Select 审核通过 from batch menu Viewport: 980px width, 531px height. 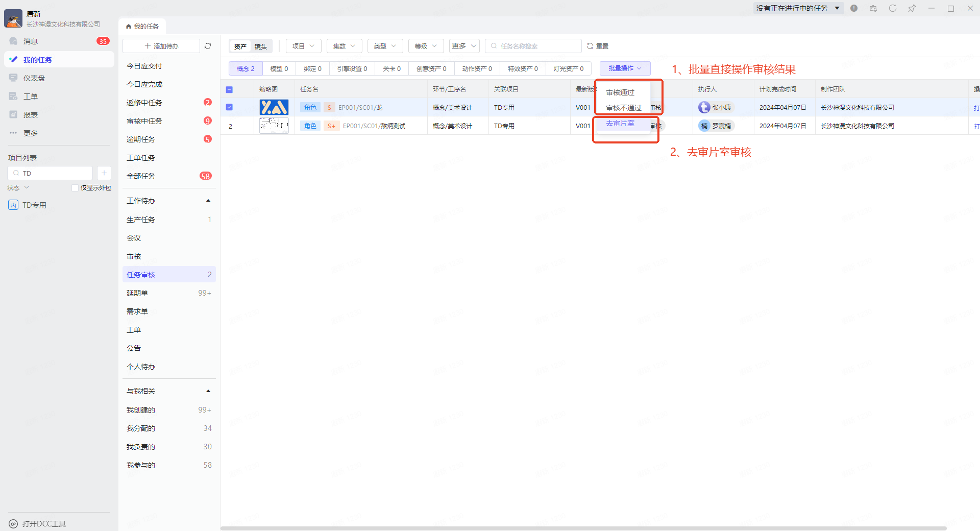point(620,92)
